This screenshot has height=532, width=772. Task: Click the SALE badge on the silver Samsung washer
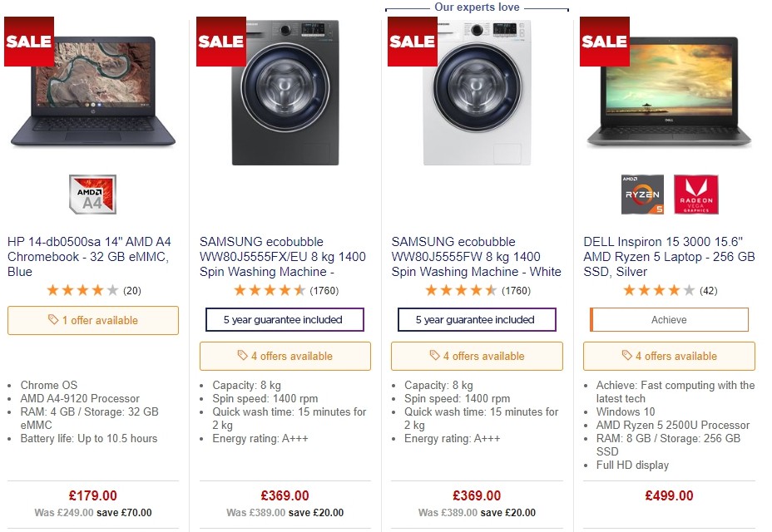point(220,41)
